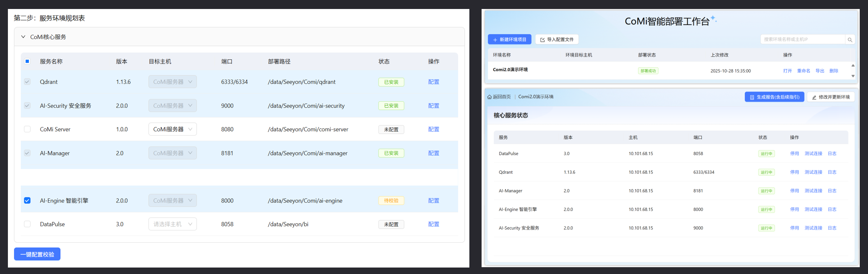Click the generate report document icon
Screen dimensions: 868x274
752,97
